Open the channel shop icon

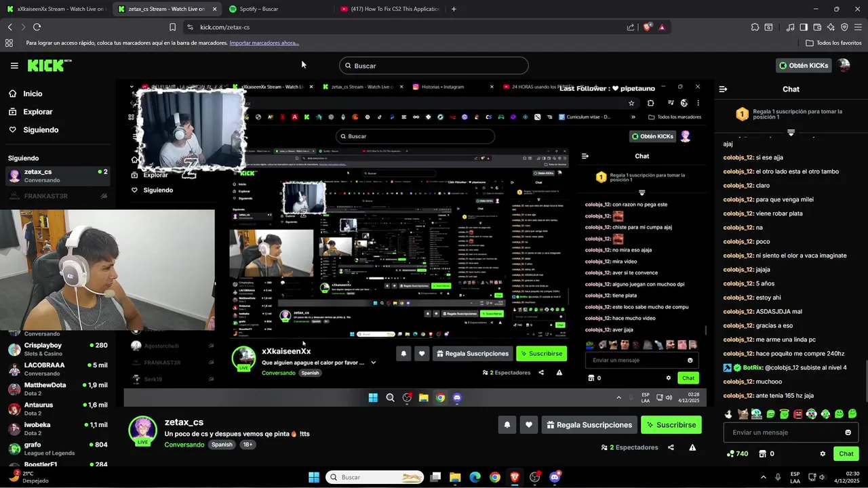(x=762, y=453)
